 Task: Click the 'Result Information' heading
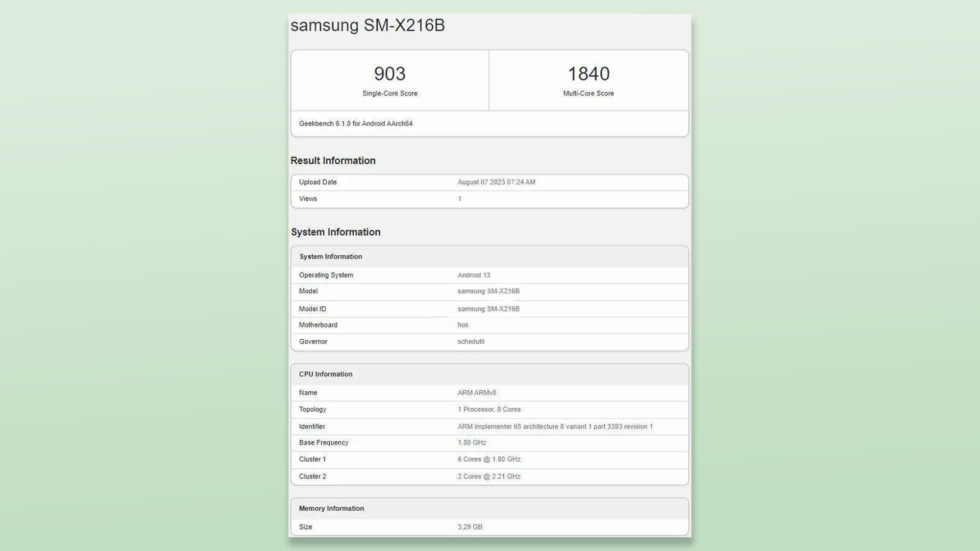[x=333, y=161]
